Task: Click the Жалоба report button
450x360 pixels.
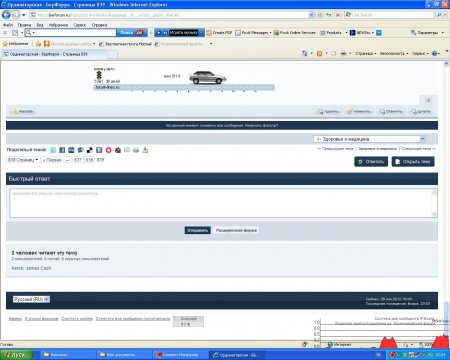Action: coord(22,112)
